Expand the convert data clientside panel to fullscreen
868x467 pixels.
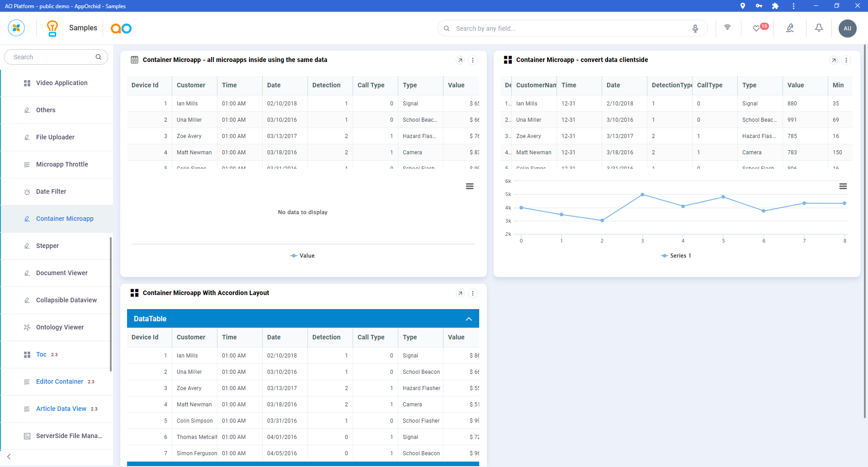834,60
